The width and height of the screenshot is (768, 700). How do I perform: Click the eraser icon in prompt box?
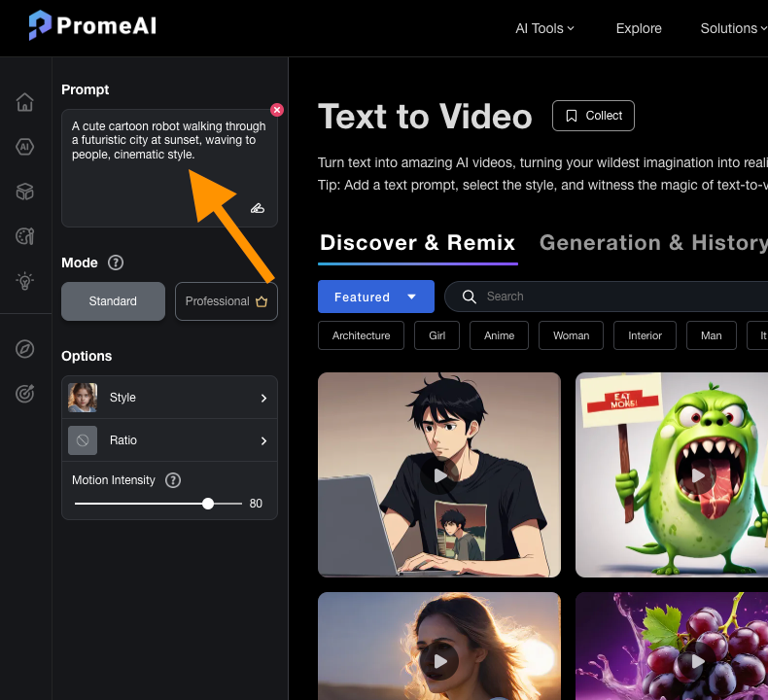tap(258, 207)
